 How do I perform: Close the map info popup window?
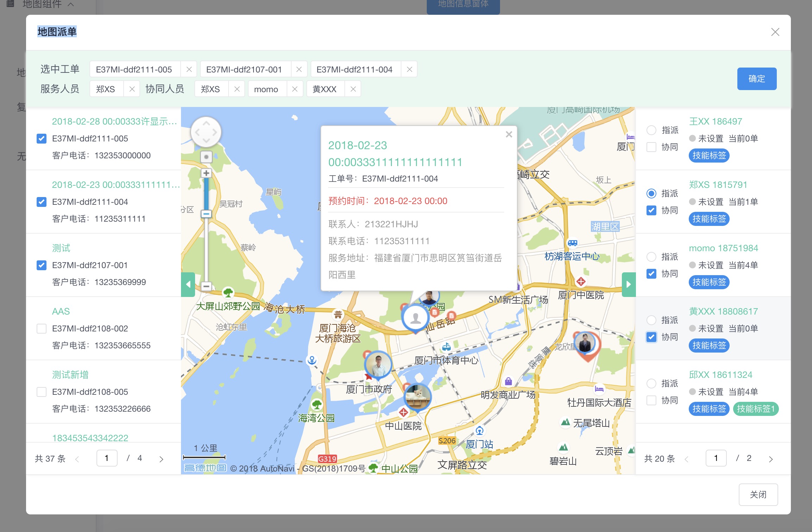point(508,134)
